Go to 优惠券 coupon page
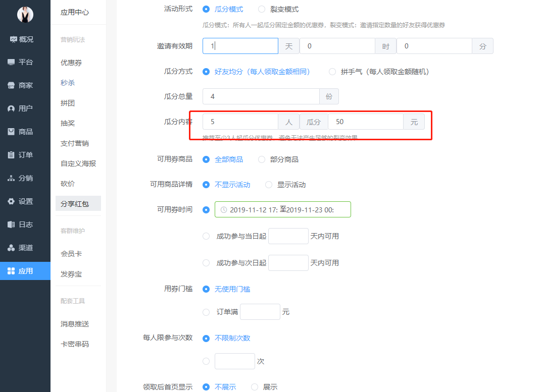This screenshot has height=392, width=541. 71,63
